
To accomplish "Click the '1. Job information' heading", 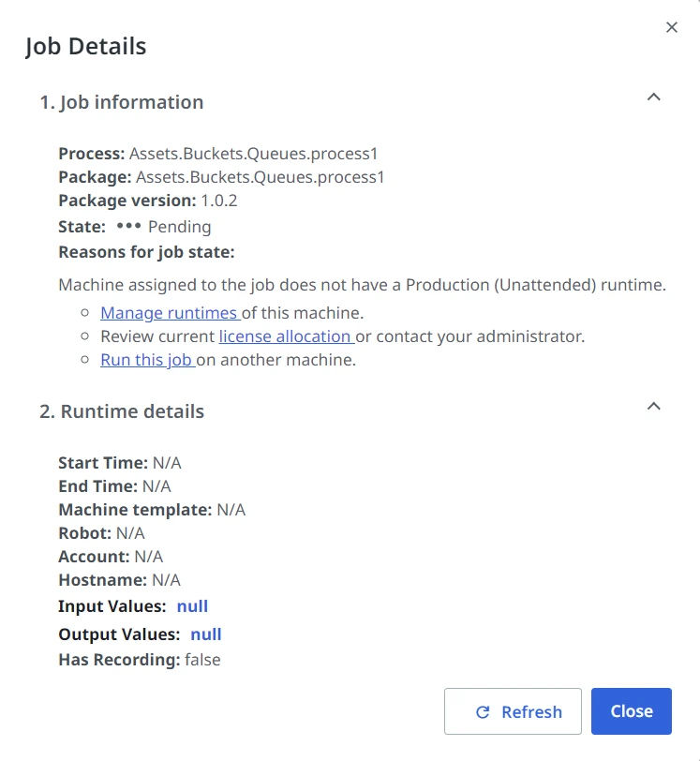I will pyautogui.click(x=122, y=102).
